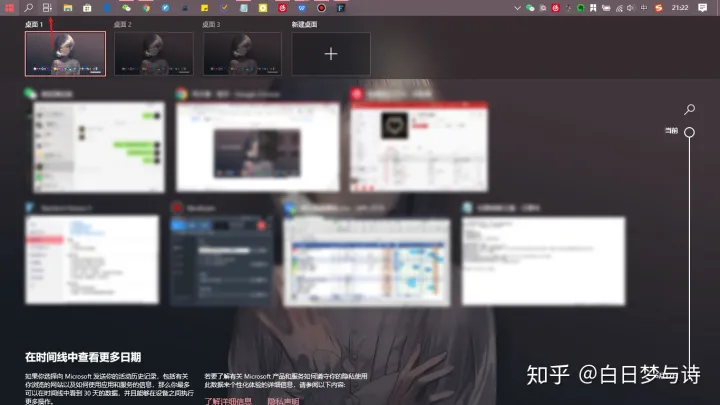The width and height of the screenshot is (720, 405).
Task: Click the taskbar search magnifier icon
Action: tap(28, 8)
